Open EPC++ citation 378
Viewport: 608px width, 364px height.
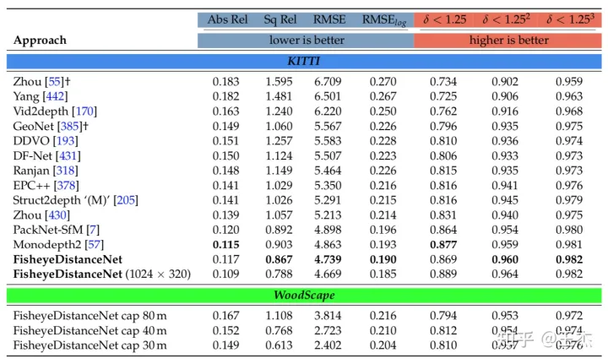pyautogui.click(x=66, y=185)
